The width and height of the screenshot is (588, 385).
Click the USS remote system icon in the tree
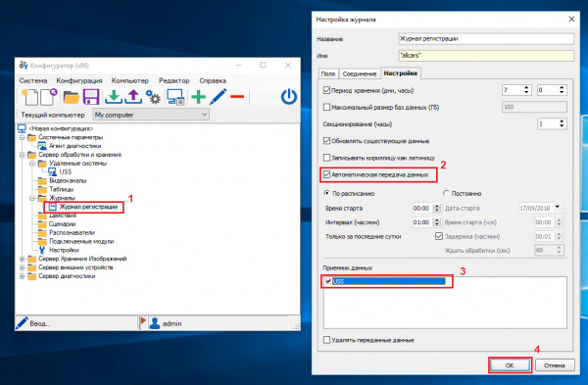[x=52, y=171]
